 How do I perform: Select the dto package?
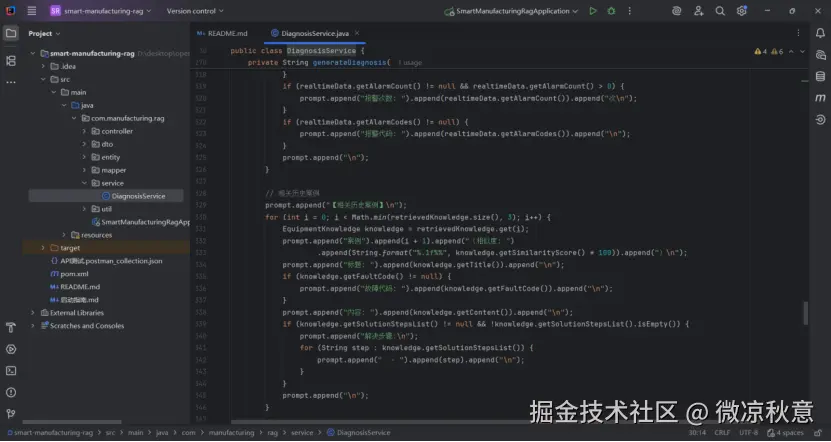[x=102, y=144]
